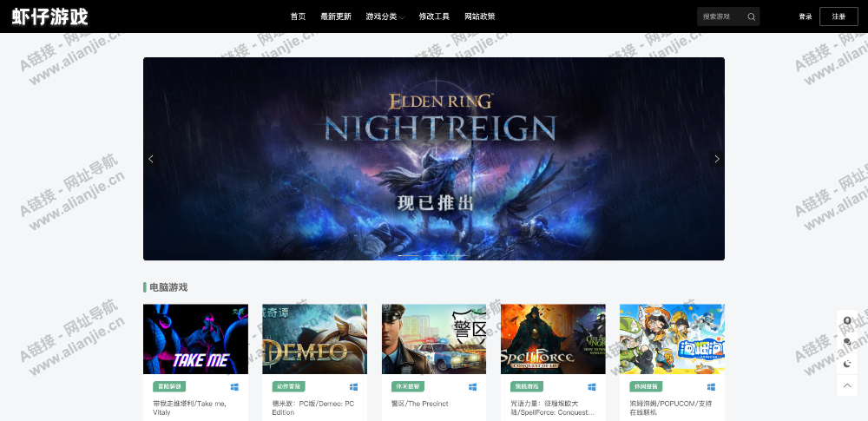This screenshot has width=868, height=421.
Task: Click the Windows icon on SpellForce card
Action: [x=592, y=386]
